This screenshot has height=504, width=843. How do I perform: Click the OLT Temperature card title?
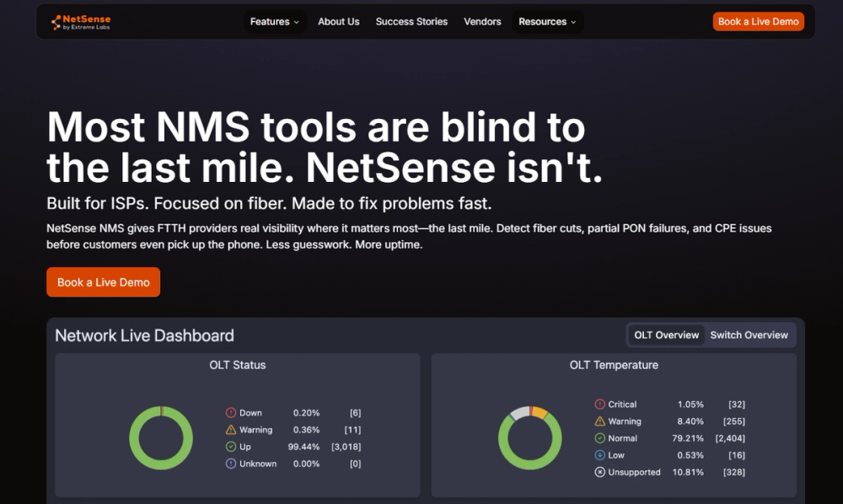614,365
